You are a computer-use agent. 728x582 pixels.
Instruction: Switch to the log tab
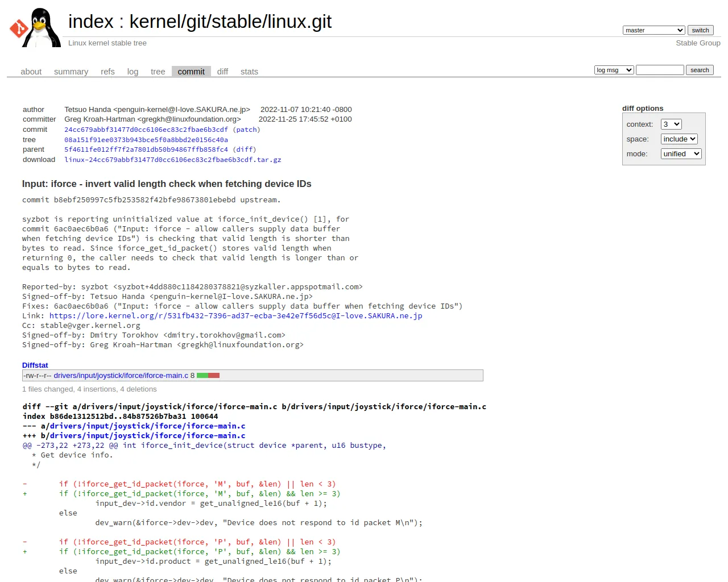click(x=133, y=72)
